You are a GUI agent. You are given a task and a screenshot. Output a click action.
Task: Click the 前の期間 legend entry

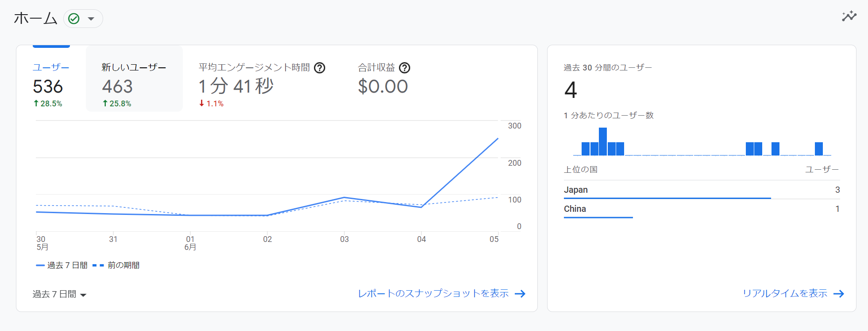[116, 265]
